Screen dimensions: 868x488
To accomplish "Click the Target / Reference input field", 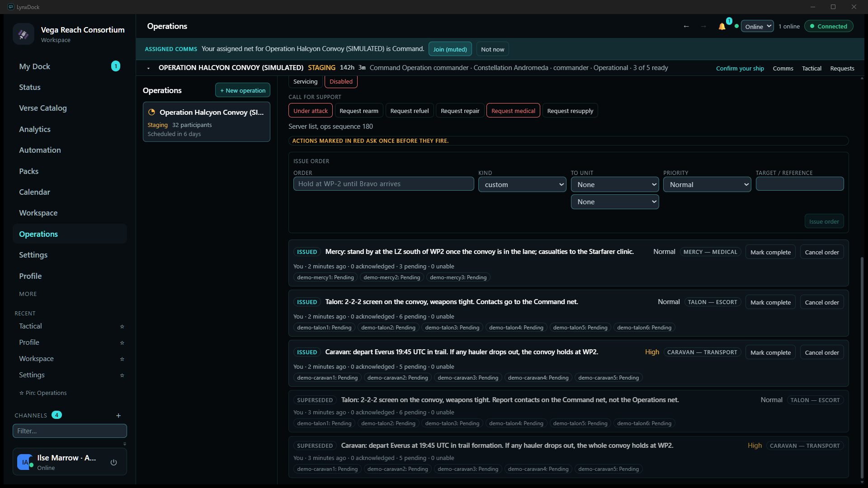I will point(799,184).
